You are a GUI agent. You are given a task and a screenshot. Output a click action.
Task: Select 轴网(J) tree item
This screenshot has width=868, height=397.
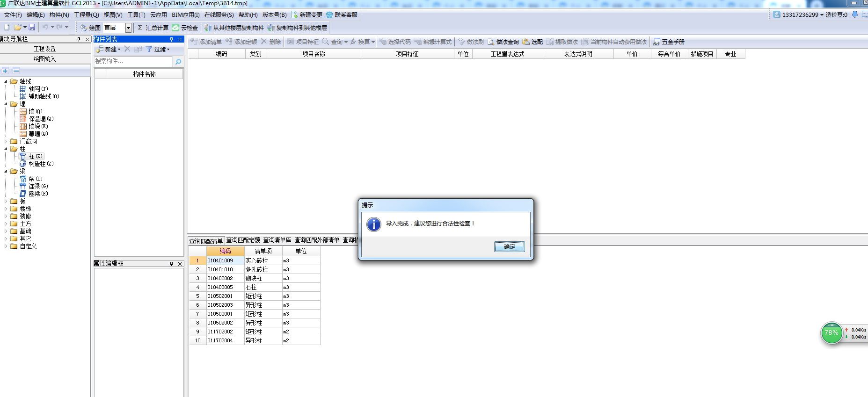coord(38,89)
